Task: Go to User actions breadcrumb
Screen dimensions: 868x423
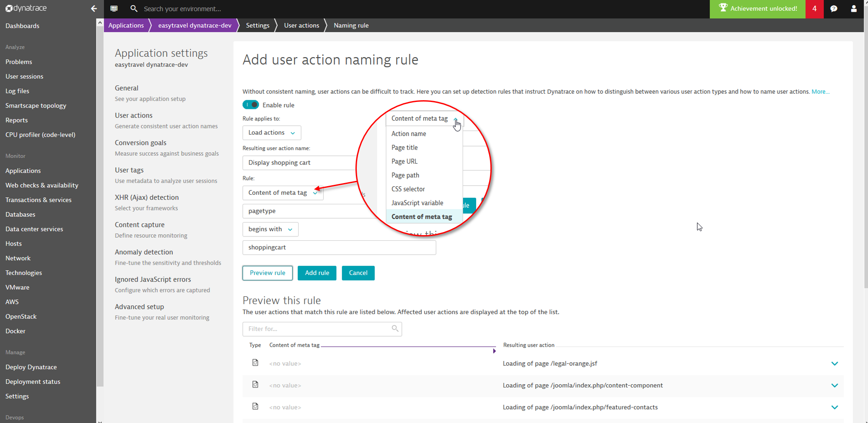Action: 302,25
